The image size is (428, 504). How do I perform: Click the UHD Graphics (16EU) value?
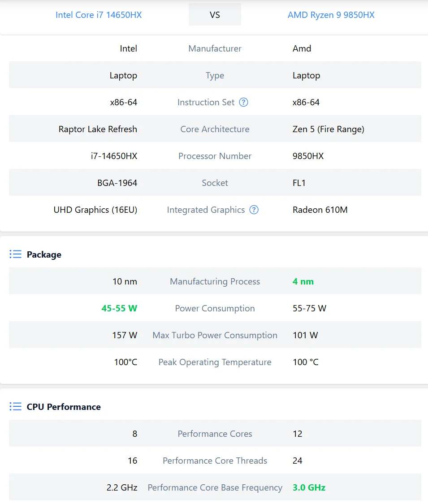coord(95,210)
